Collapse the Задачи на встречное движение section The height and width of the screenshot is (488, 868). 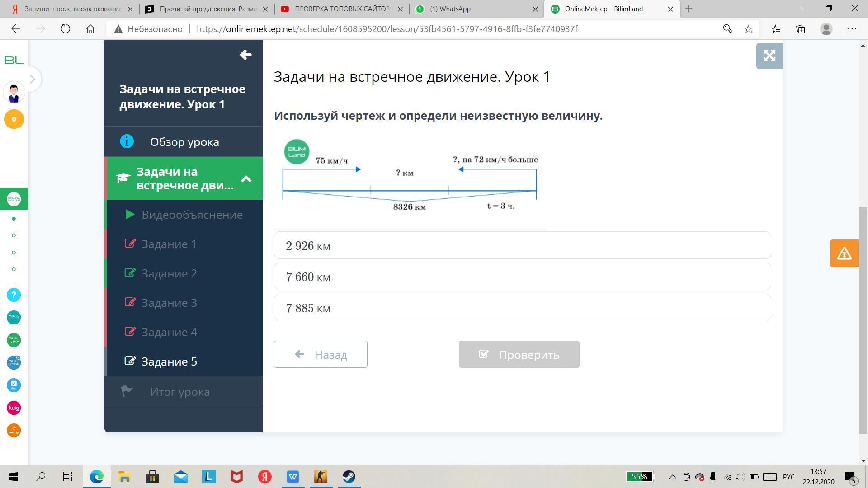pyautogui.click(x=246, y=179)
